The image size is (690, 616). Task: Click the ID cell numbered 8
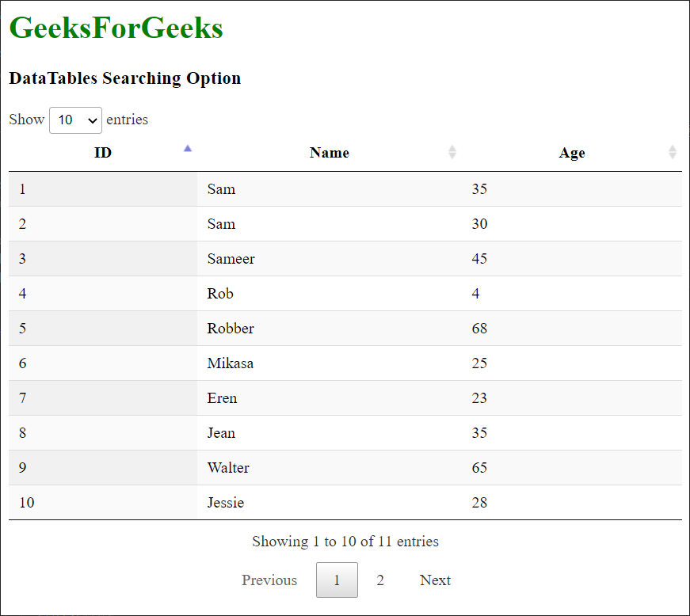(22, 433)
